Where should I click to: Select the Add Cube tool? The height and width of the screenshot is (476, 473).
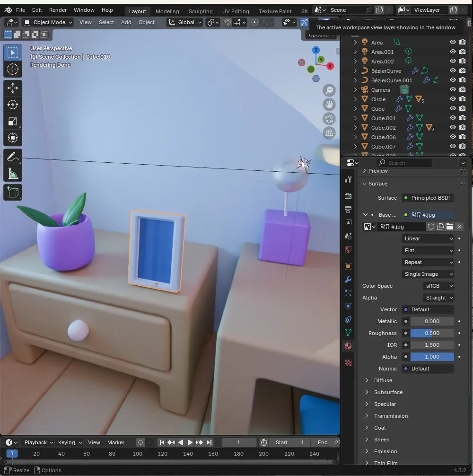pos(12,193)
